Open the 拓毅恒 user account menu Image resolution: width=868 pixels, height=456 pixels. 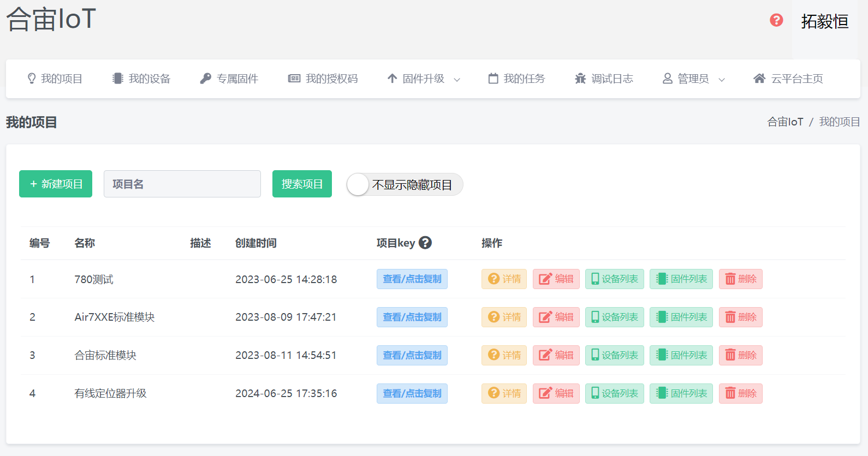point(824,21)
